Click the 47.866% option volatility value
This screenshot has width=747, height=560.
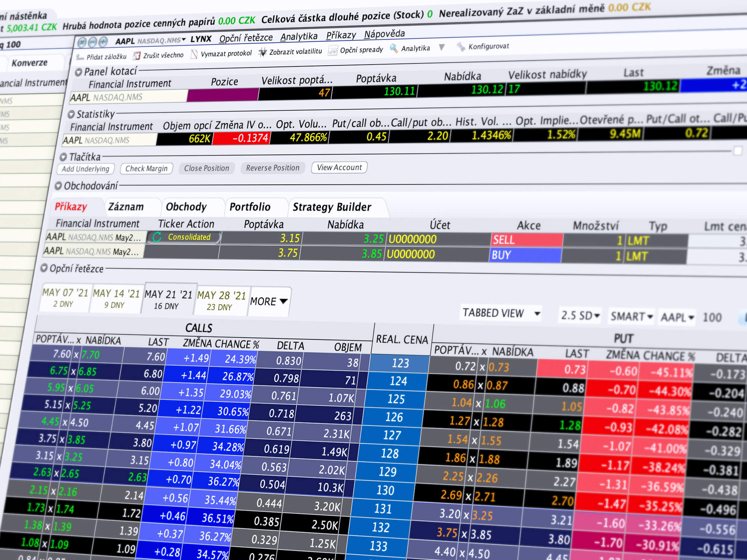(300, 137)
